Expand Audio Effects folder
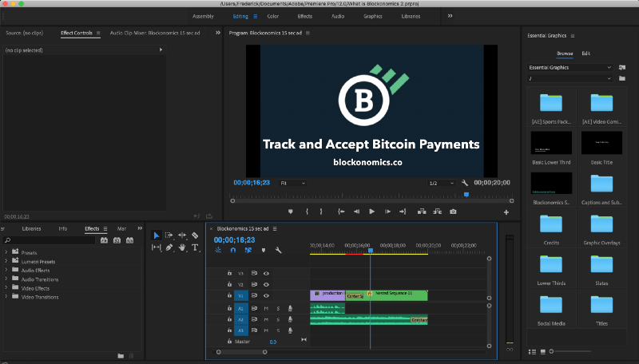This screenshot has height=364, width=639. click(x=6, y=270)
